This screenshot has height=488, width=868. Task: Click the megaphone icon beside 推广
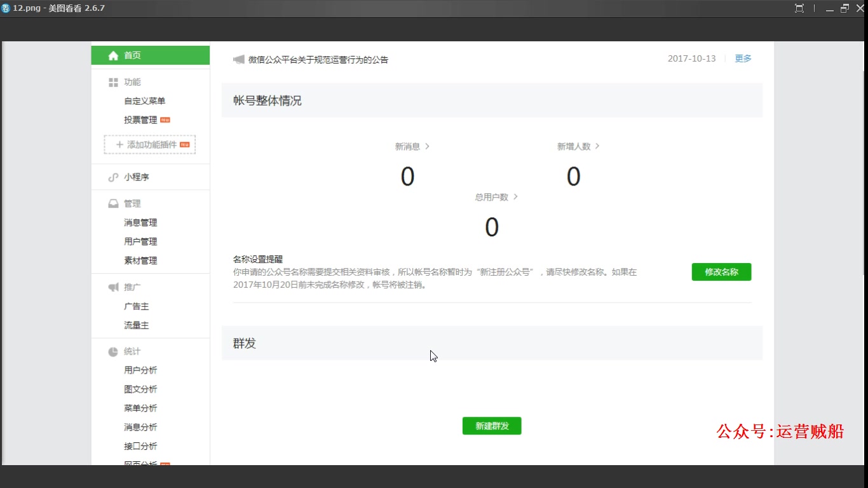tap(113, 287)
